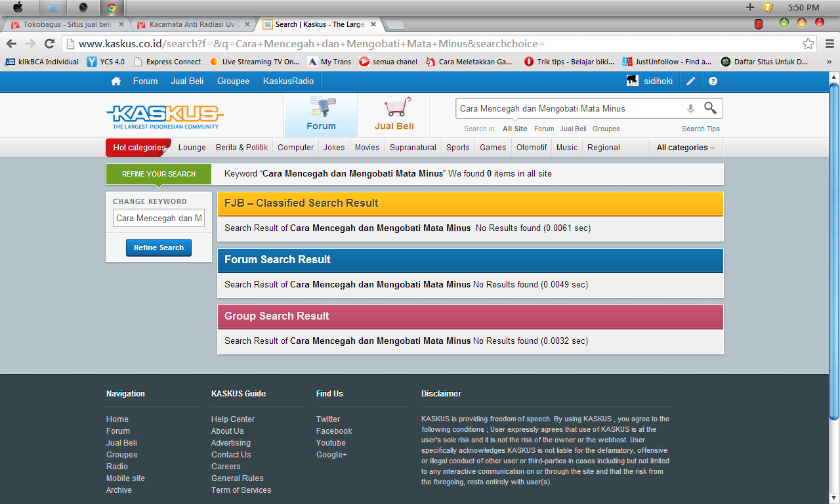
Task: Reload the page with refresh icon
Action: 49,44
